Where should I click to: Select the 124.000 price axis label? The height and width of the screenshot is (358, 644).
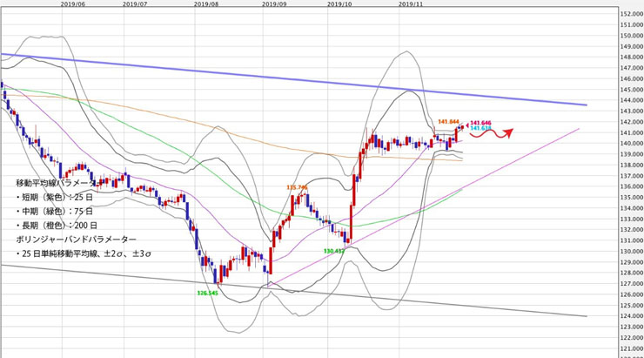(x=632, y=316)
